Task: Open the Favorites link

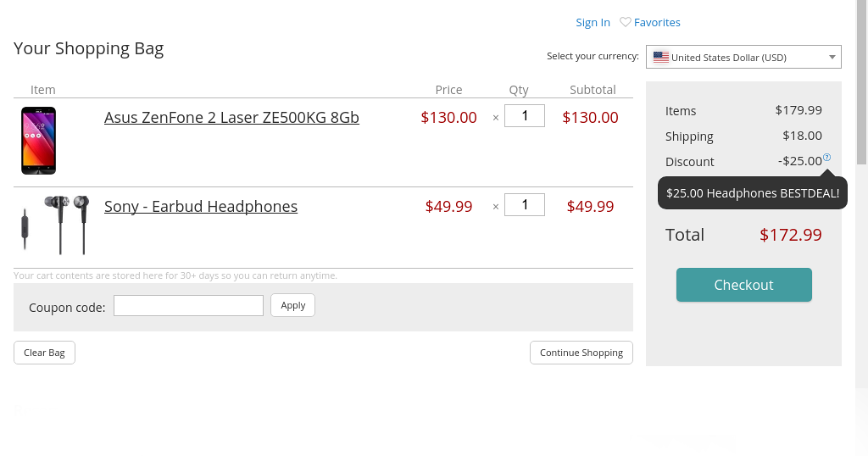Action: (657, 22)
